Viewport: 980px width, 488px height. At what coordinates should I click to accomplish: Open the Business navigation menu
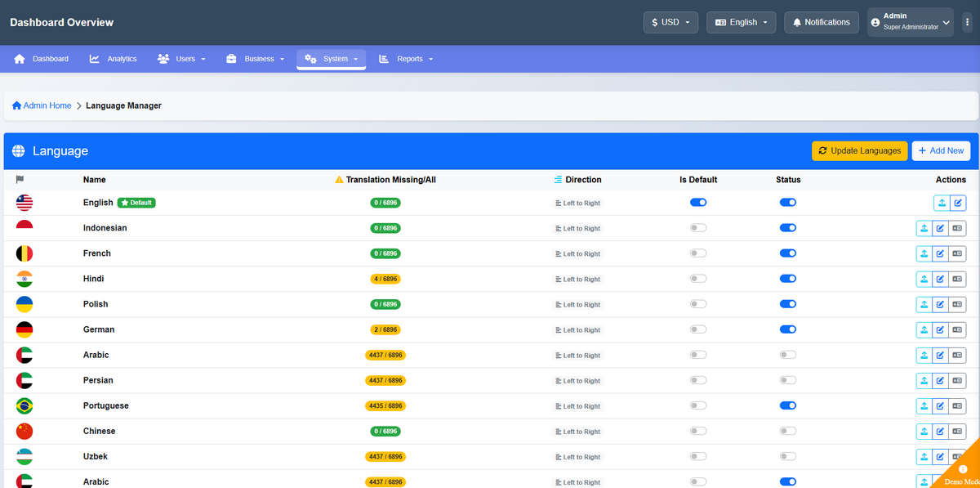click(255, 59)
